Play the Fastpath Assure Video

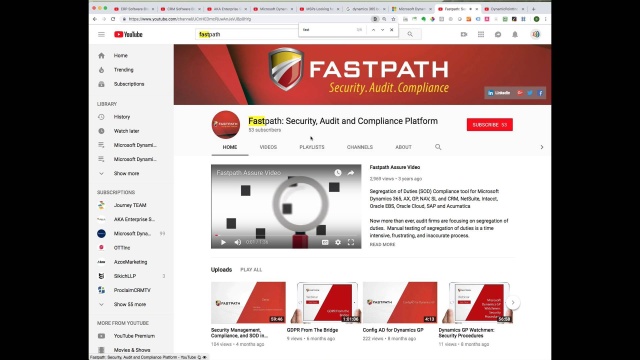[223, 242]
